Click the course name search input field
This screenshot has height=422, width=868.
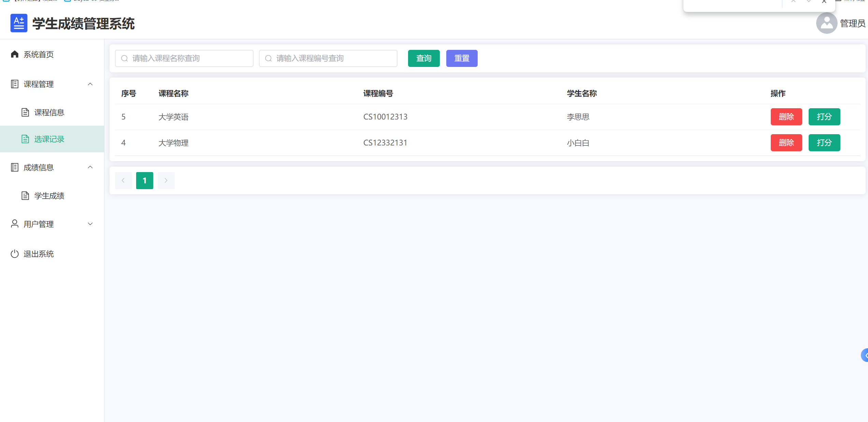click(x=184, y=58)
